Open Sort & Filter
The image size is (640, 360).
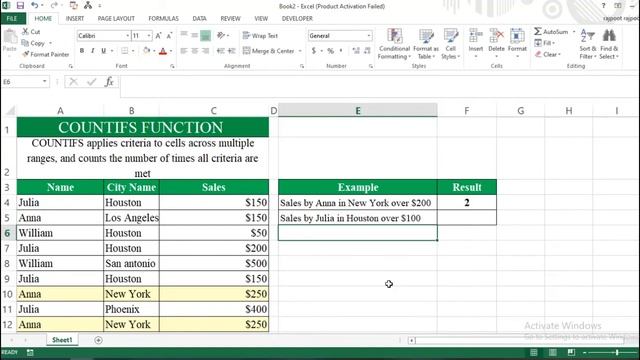pyautogui.click(x=588, y=44)
